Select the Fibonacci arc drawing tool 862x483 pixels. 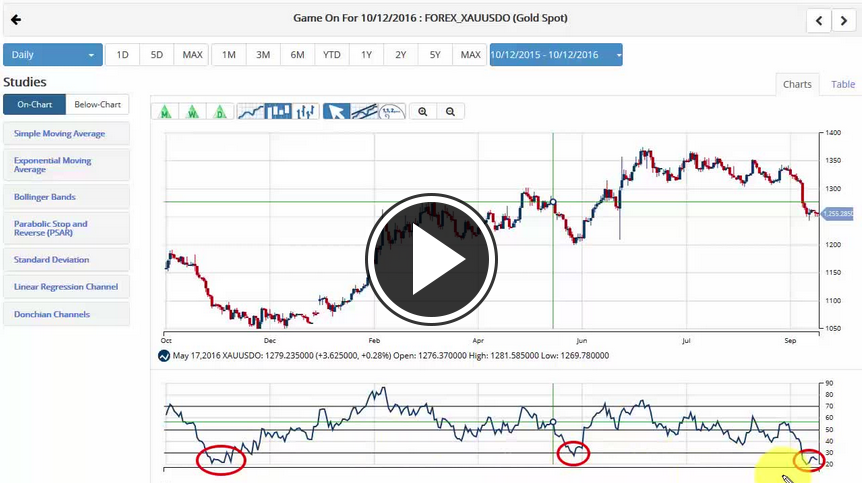pos(392,112)
